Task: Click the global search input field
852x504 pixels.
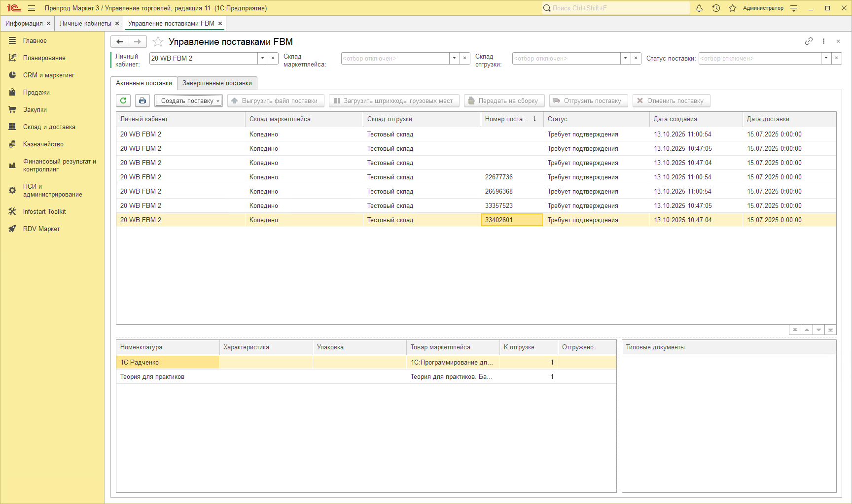Action: click(x=616, y=8)
